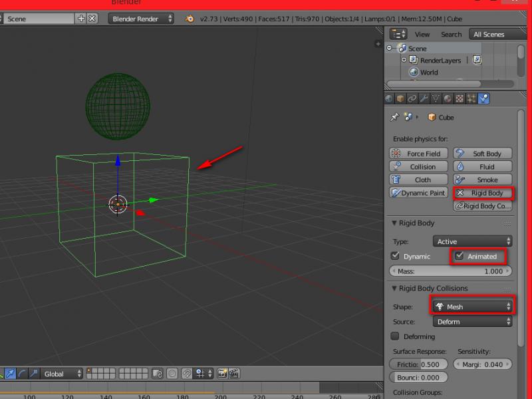The image size is (532, 399).
Task: Click the OpenGL render image camera icon
Action: coord(222,374)
